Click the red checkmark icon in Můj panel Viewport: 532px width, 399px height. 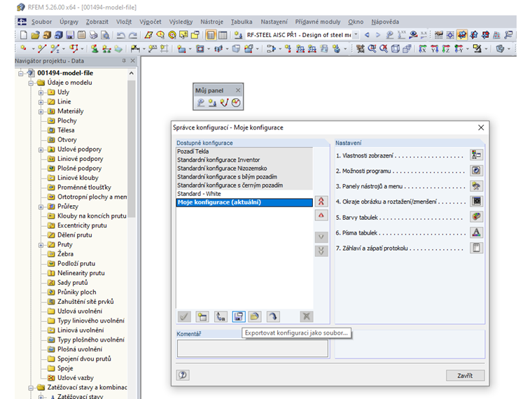pos(224,102)
